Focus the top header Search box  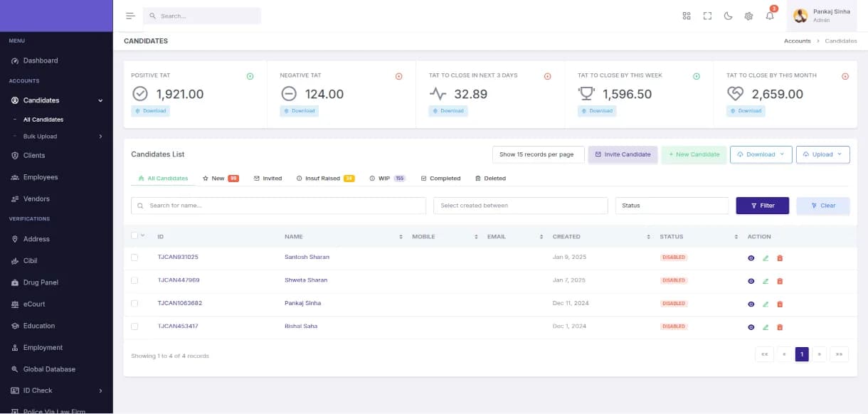pyautogui.click(x=202, y=16)
